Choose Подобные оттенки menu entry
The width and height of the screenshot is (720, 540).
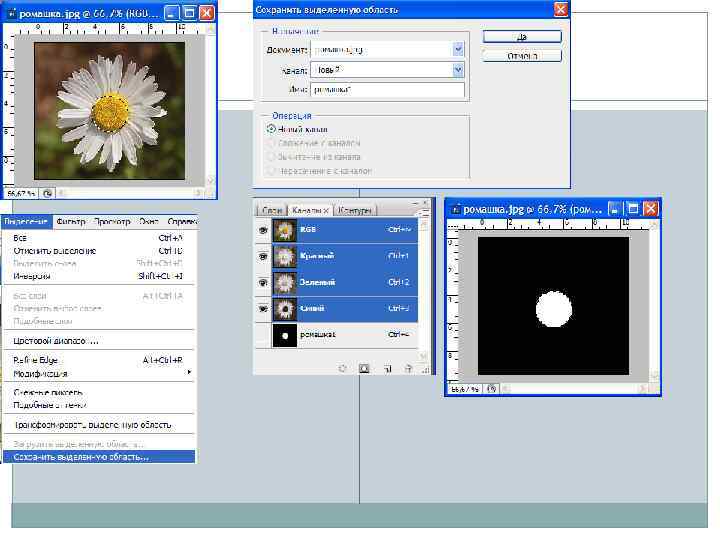tap(99, 405)
